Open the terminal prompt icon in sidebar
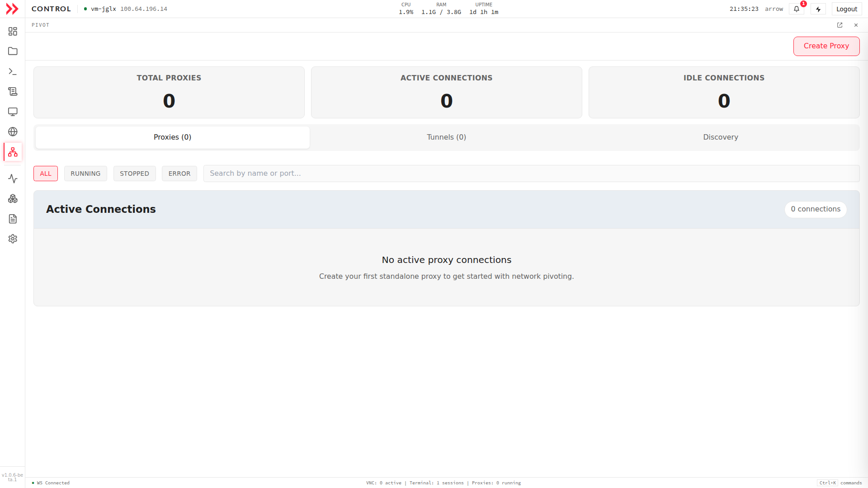This screenshot has width=868, height=488. [x=13, y=71]
